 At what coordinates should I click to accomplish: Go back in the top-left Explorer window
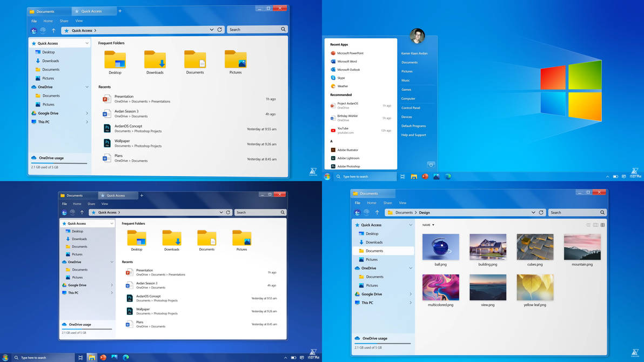pos(33,30)
